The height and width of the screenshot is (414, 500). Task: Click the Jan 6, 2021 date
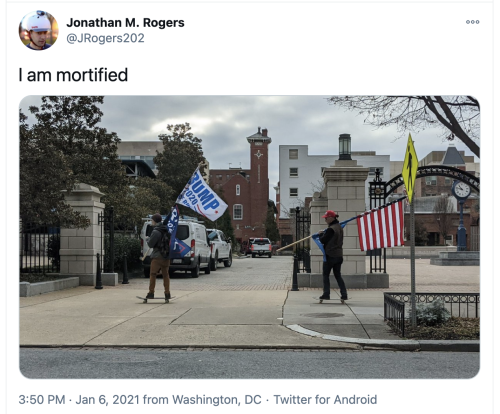(x=108, y=399)
